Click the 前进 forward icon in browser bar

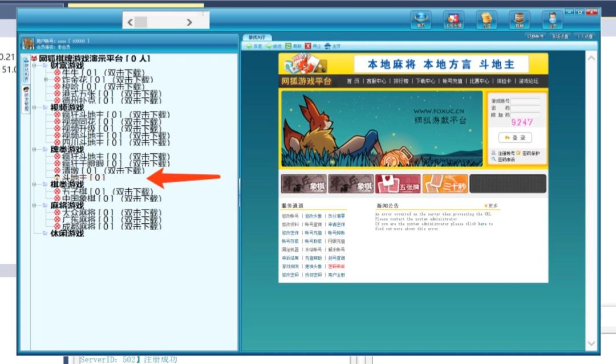click(x=269, y=46)
